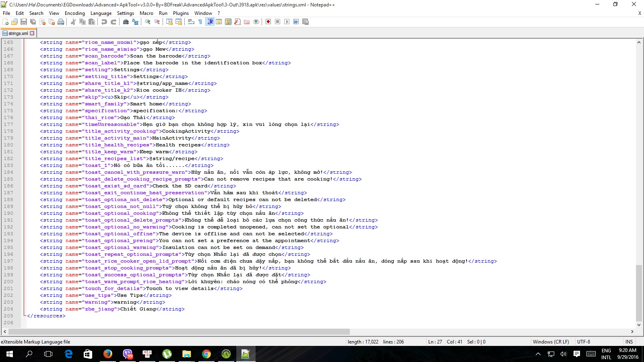The image size is (644, 362).
Task: Open the Encoding menu
Action: [75, 13]
